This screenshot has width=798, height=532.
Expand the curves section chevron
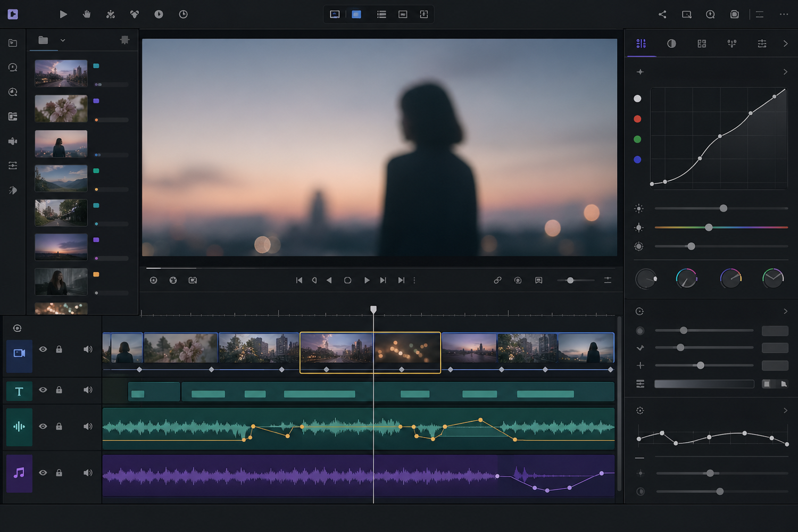coord(785,72)
